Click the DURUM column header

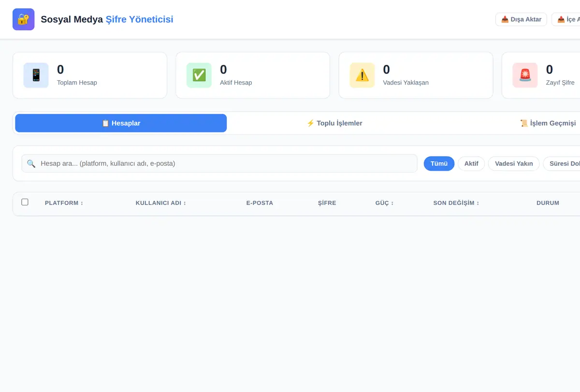point(548,203)
